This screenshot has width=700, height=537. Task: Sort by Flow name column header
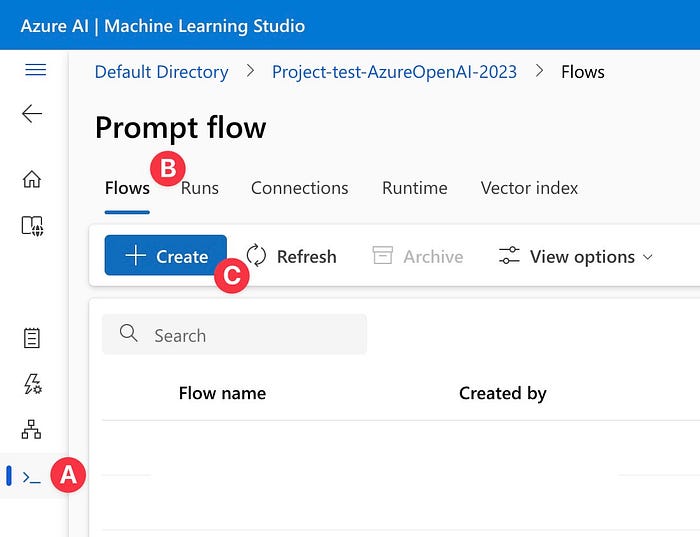[222, 393]
